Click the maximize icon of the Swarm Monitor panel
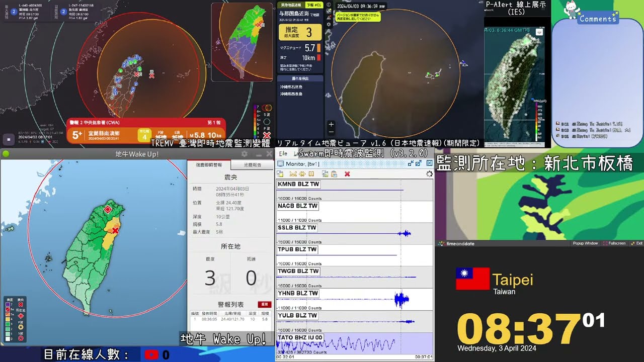The image size is (644, 362). (418, 163)
